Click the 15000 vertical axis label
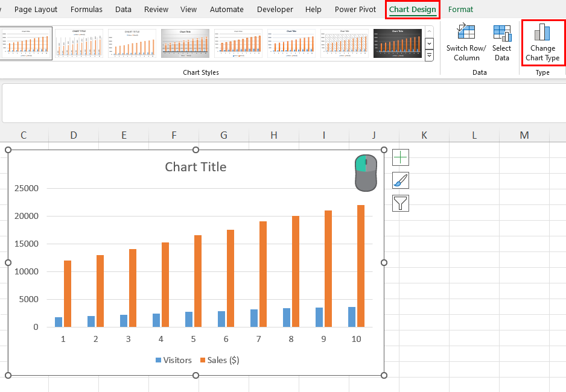The width and height of the screenshot is (566, 392). (27, 244)
